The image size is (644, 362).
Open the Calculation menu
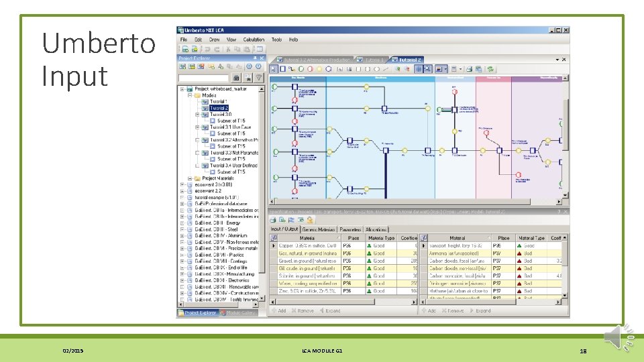254,40
